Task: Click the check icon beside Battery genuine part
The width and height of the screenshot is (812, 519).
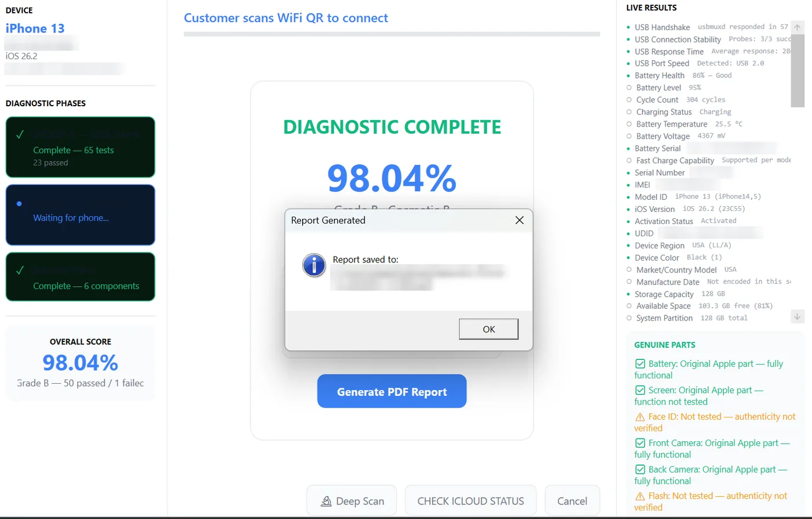Action: (x=640, y=364)
